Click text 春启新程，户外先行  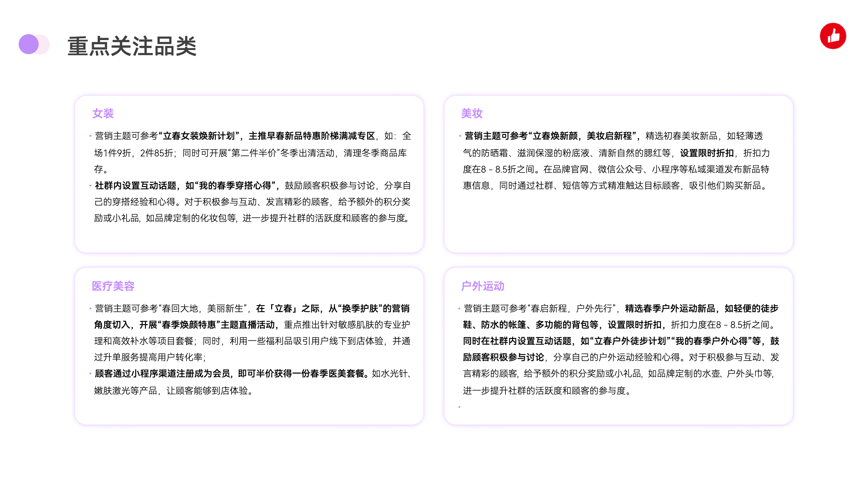571,308
